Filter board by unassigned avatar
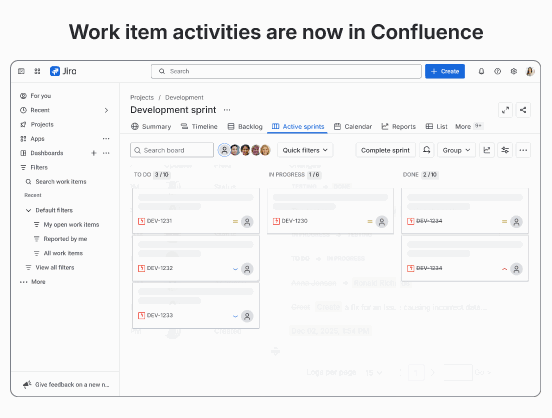 tap(224, 150)
